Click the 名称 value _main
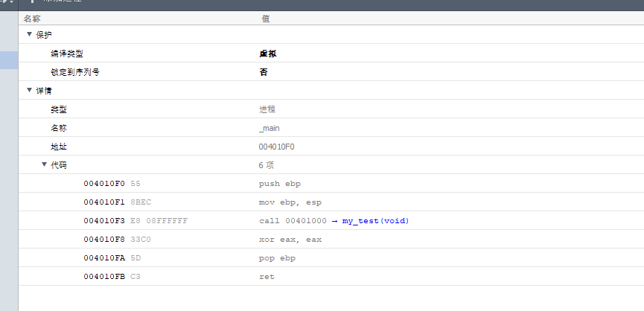The height and width of the screenshot is (311, 644). pos(269,128)
